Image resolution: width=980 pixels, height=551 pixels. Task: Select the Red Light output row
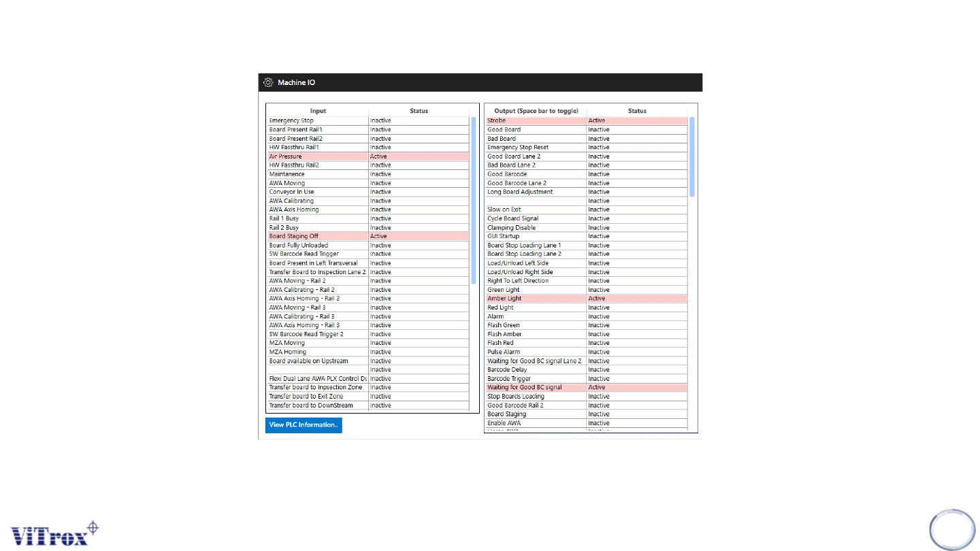tap(587, 307)
